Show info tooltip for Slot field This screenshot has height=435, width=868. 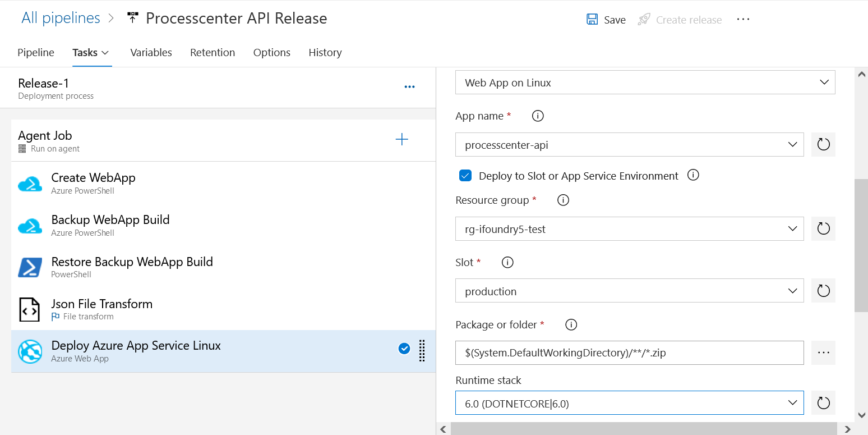tap(507, 262)
